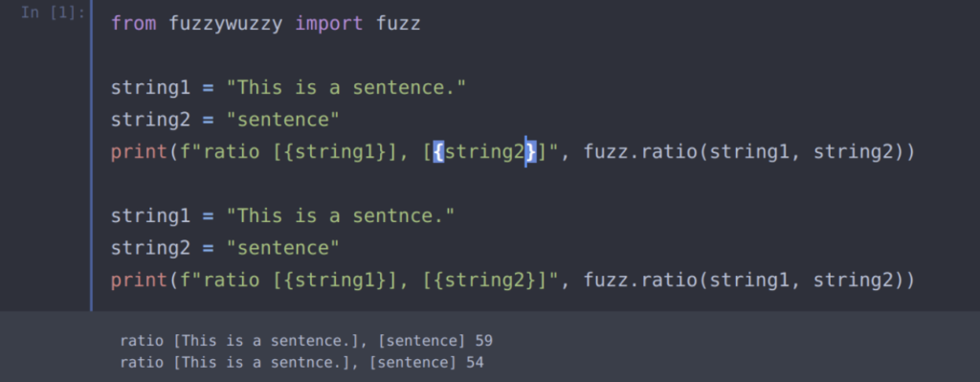This screenshot has height=382, width=980.
Task: Click highlighted closing brace after string2
Action: 530,151
